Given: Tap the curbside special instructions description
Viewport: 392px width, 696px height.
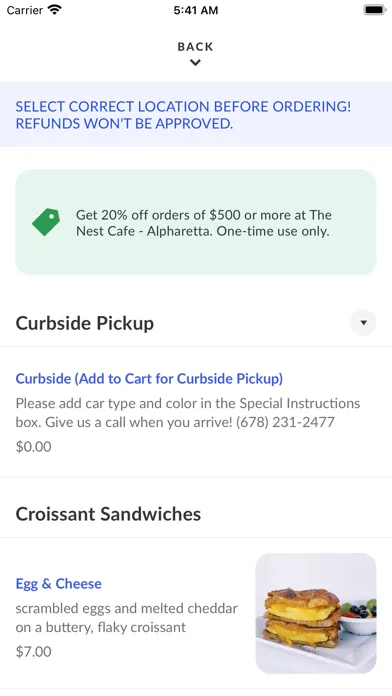Looking at the screenshot, I should (x=188, y=412).
